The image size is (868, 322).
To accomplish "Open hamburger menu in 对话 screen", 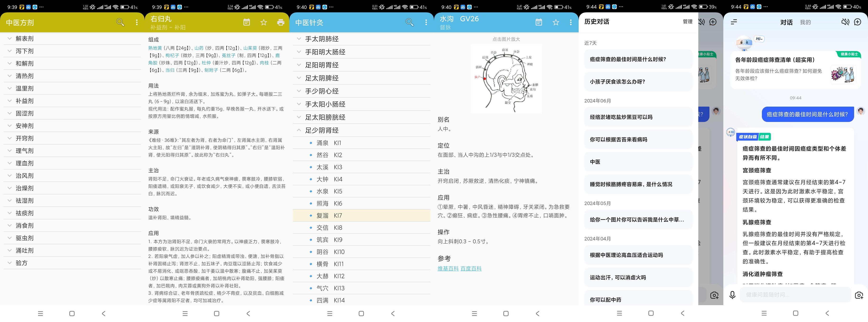I will click(734, 22).
